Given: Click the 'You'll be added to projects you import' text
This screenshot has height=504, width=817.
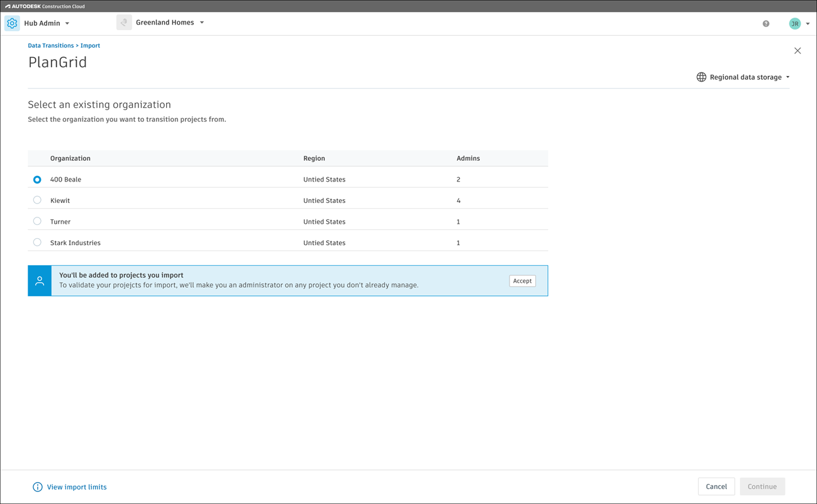Looking at the screenshot, I should pyautogui.click(x=121, y=275).
